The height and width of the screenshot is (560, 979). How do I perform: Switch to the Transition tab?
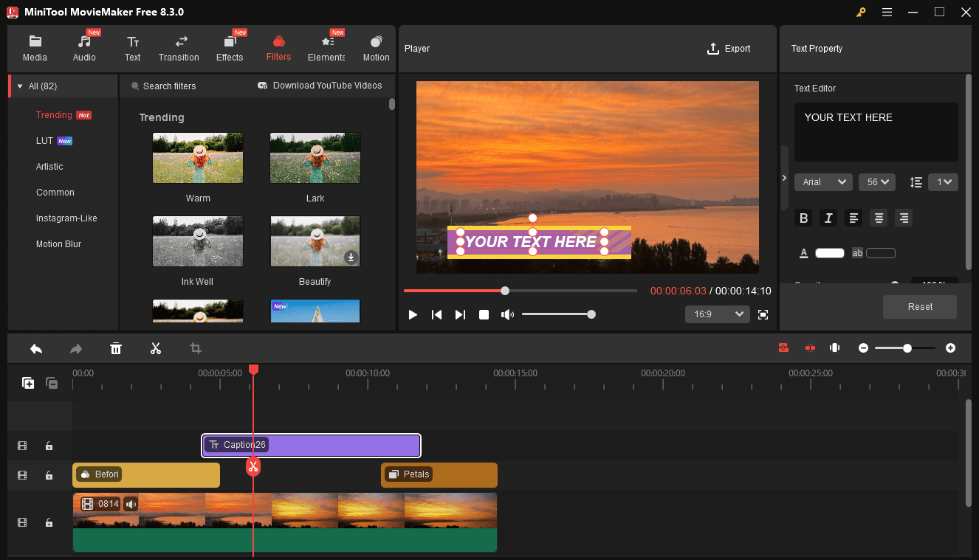pos(179,49)
